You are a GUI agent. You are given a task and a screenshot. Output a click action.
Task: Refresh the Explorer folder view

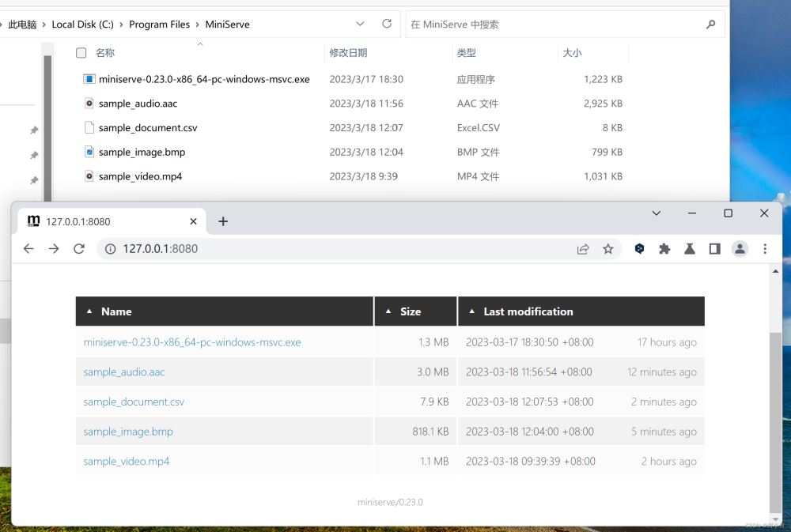tap(387, 25)
